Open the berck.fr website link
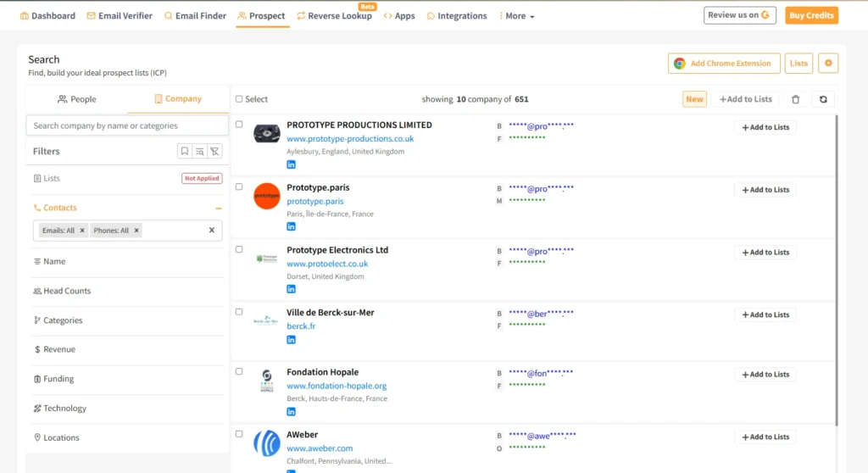Screen dimensions: 868x473 pos(301,326)
